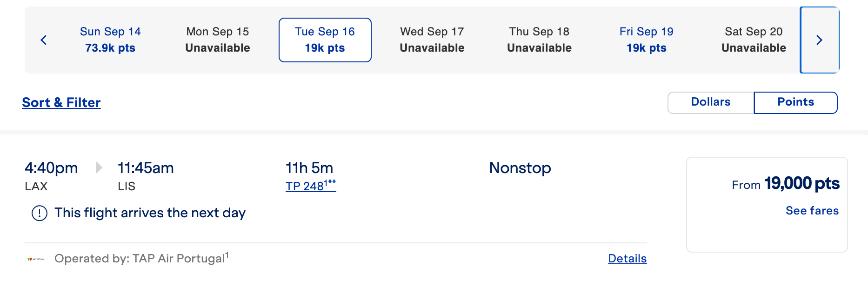The image size is (868, 281).
Task: Open Details for the TAP flight
Action: (627, 258)
